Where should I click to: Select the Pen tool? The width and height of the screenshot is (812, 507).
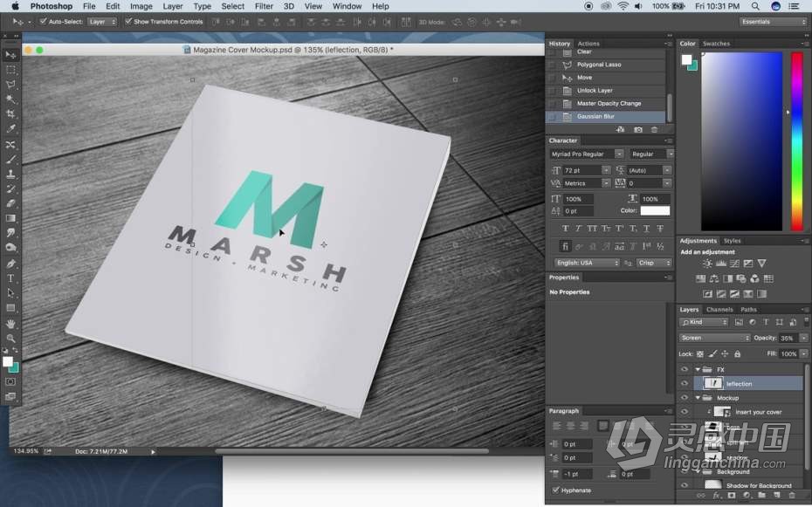tap(10, 264)
